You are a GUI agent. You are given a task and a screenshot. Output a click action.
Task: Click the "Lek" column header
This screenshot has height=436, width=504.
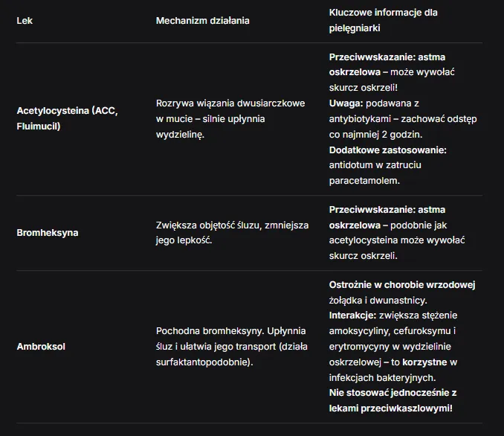point(25,21)
